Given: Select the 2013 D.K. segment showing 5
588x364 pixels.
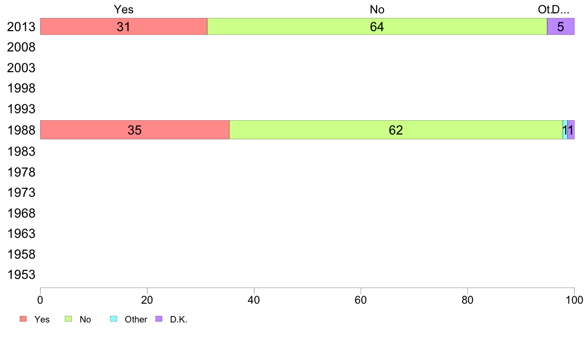Looking at the screenshot, I should coord(560,27).
